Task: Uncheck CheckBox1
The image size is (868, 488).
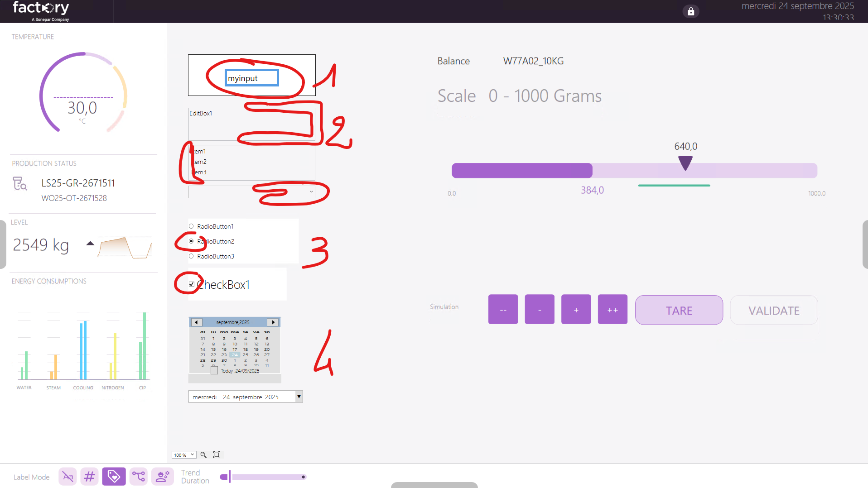Action: pyautogui.click(x=192, y=284)
